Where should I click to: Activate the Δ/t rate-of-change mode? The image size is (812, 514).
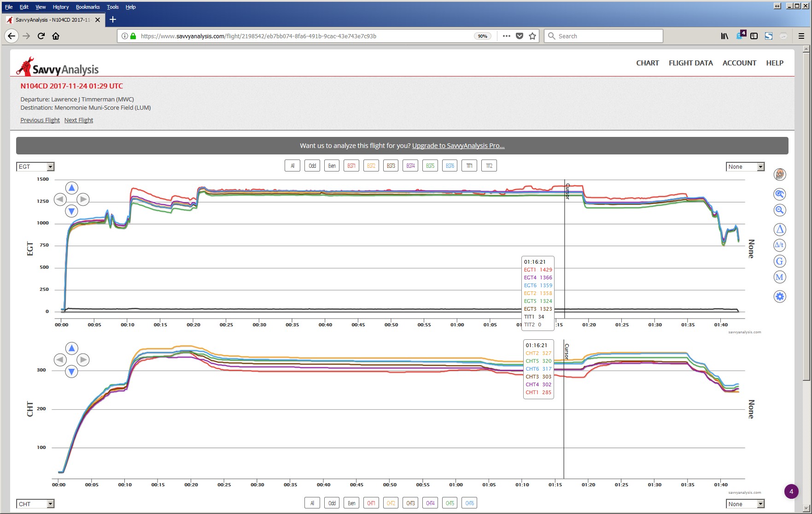779,245
